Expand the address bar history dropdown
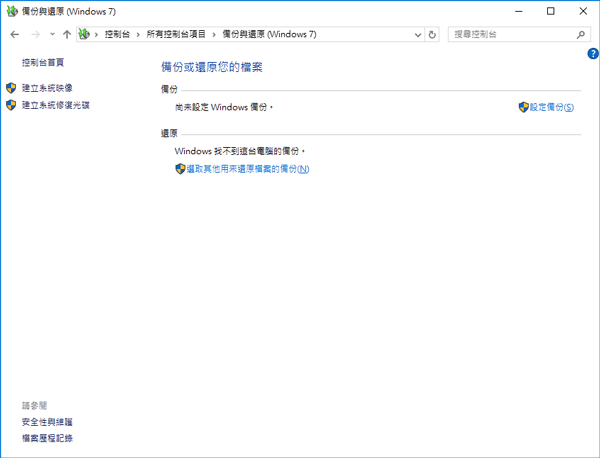Image resolution: width=600 pixels, height=458 pixels. [416, 34]
